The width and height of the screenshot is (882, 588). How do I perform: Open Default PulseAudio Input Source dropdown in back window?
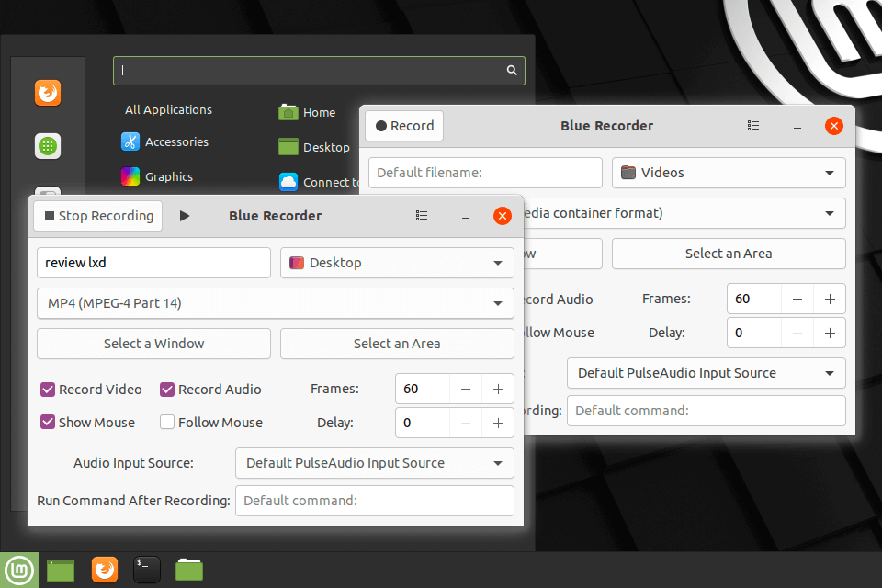tap(706, 373)
